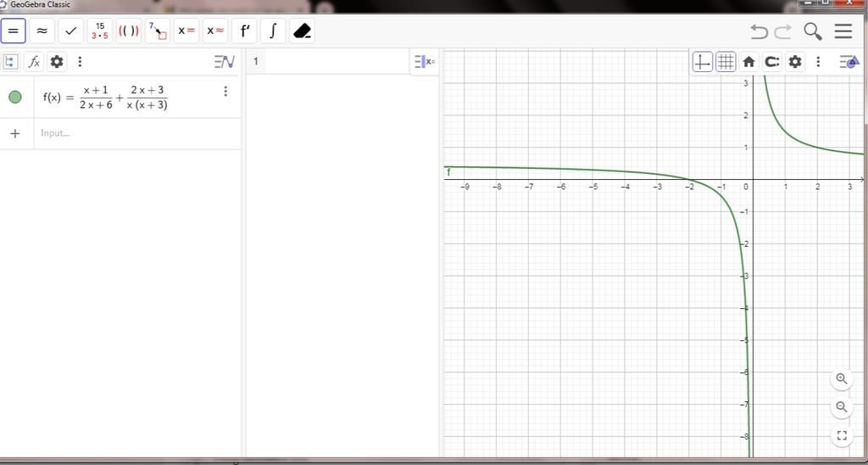
Task: Toggle grid display in Graphics view
Action: pyautogui.click(x=726, y=62)
